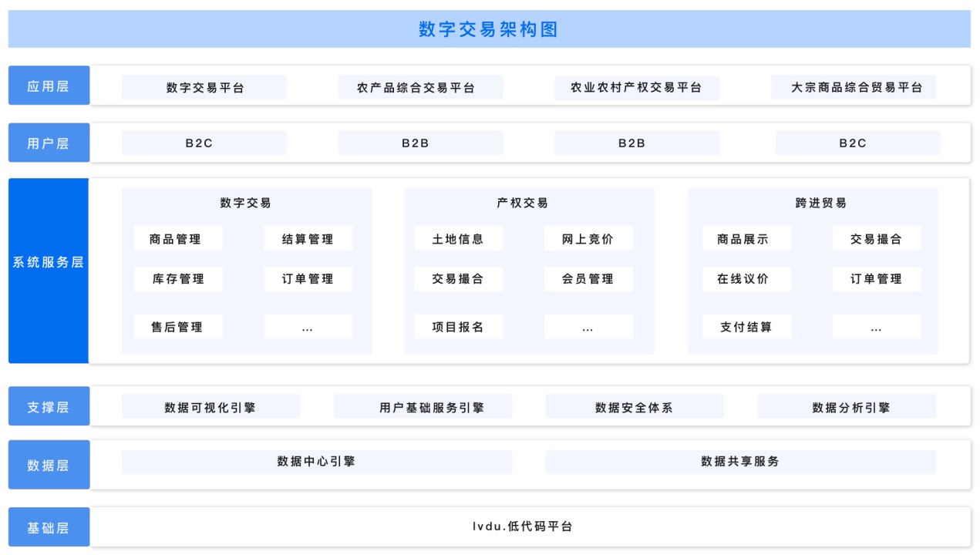
Task: Select 交易撮合 in the 跨进贸易 group
Action: point(877,238)
